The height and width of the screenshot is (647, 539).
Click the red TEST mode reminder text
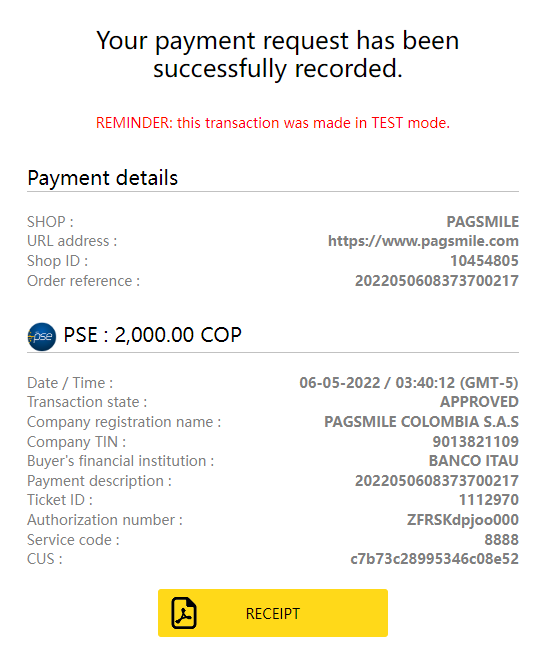pyautogui.click(x=273, y=123)
